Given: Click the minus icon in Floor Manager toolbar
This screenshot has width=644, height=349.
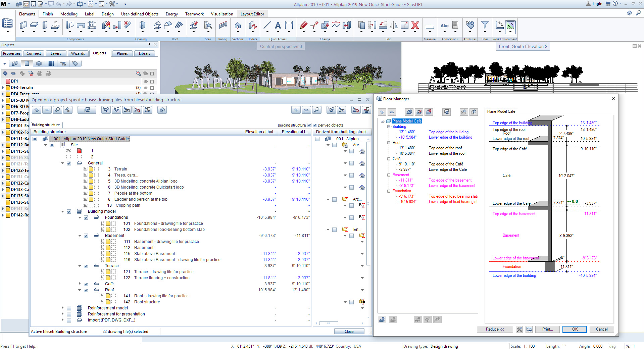Looking at the screenshot, I should [392, 112].
